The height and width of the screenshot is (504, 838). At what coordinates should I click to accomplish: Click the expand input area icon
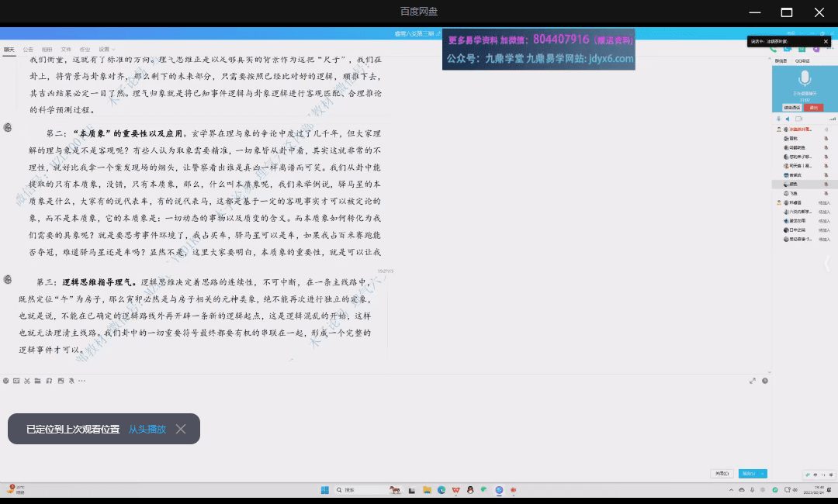tap(753, 381)
